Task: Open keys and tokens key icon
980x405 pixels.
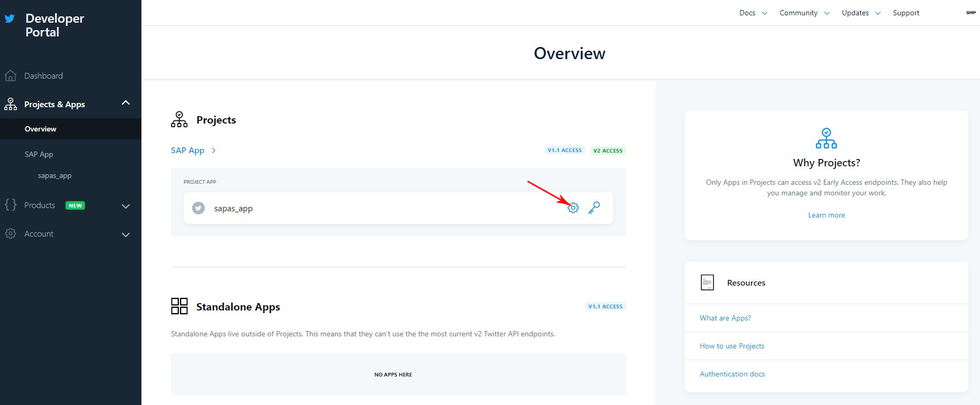Action: tap(594, 208)
